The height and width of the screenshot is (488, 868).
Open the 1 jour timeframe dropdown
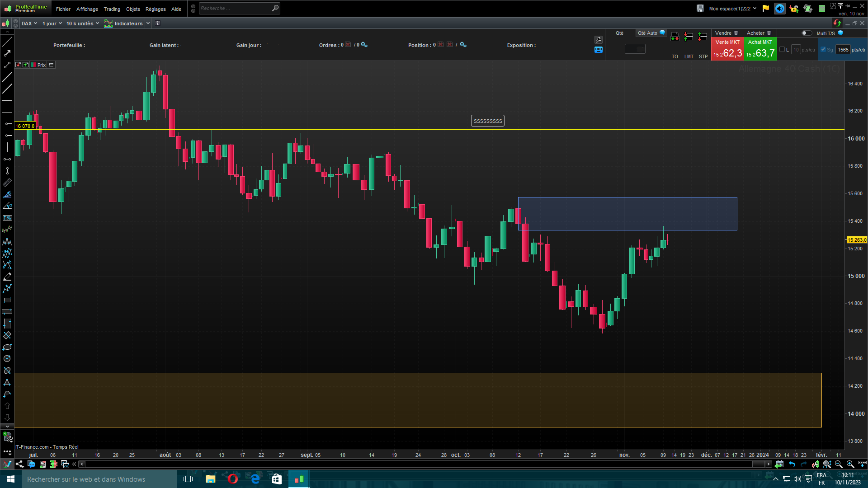point(52,23)
